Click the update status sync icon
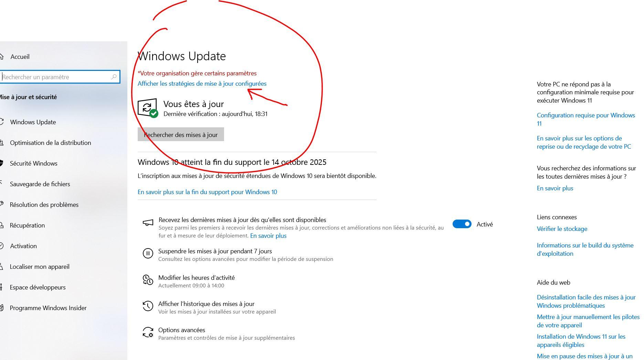Viewport: 644px width, 360px height. click(148, 108)
